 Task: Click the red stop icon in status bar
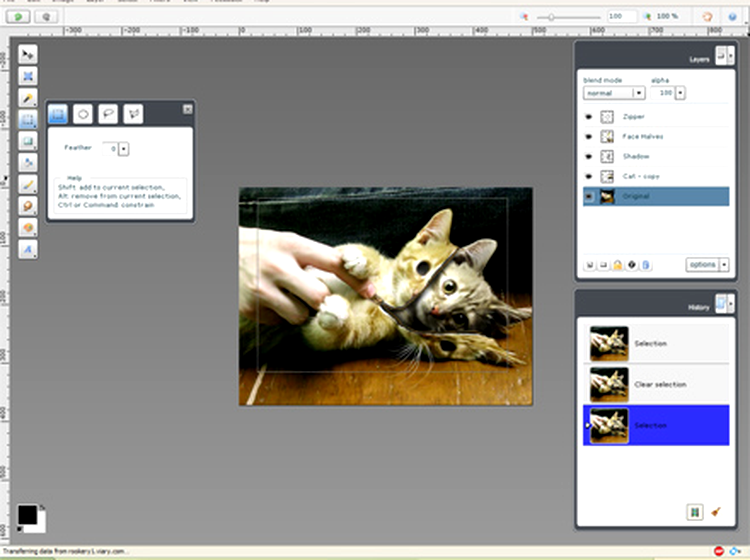pos(719,551)
